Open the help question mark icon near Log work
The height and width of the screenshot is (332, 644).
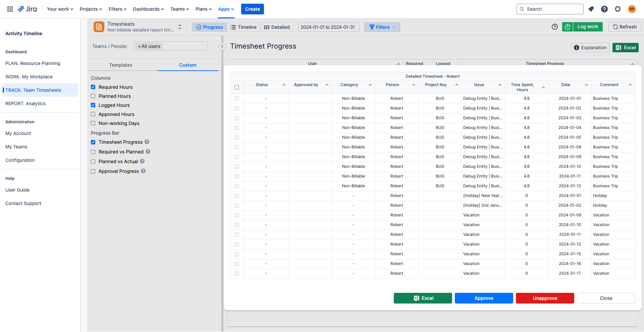[x=554, y=27]
